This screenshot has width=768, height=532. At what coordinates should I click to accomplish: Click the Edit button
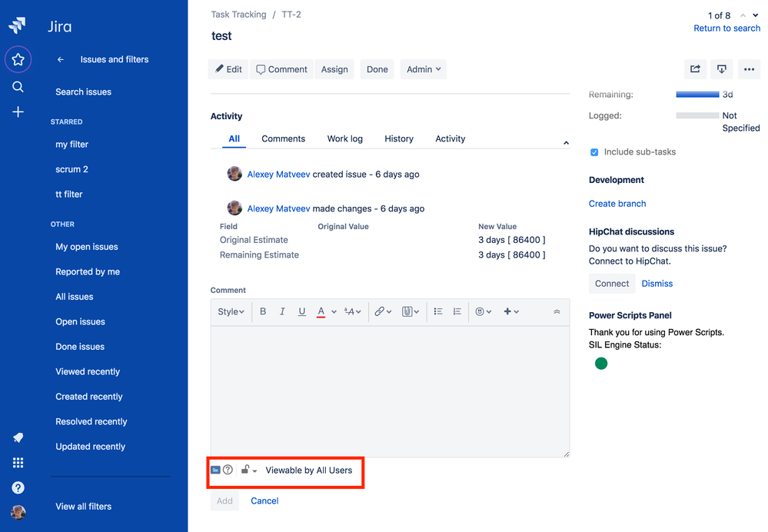tap(228, 69)
